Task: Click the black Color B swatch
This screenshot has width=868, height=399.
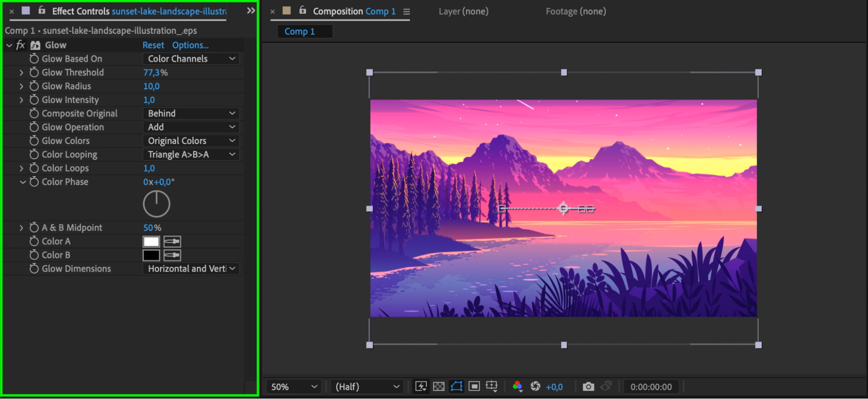Action: point(151,255)
